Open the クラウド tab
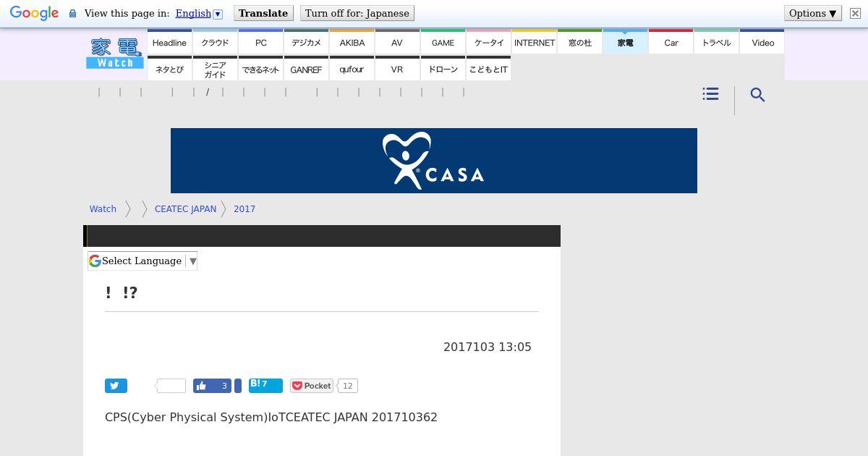868x456 pixels. (x=215, y=42)
